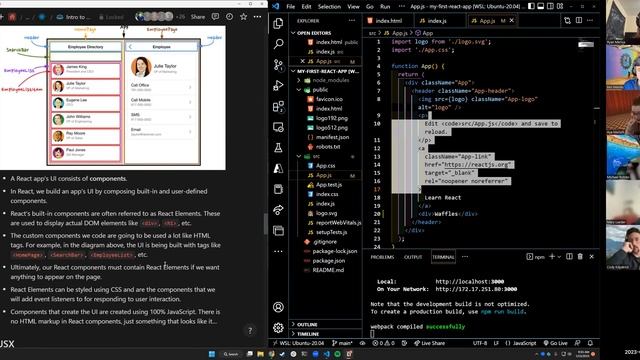
Task: Open Customize Layout in title bar
Action: pyautogui.click(x=560, y=7)
